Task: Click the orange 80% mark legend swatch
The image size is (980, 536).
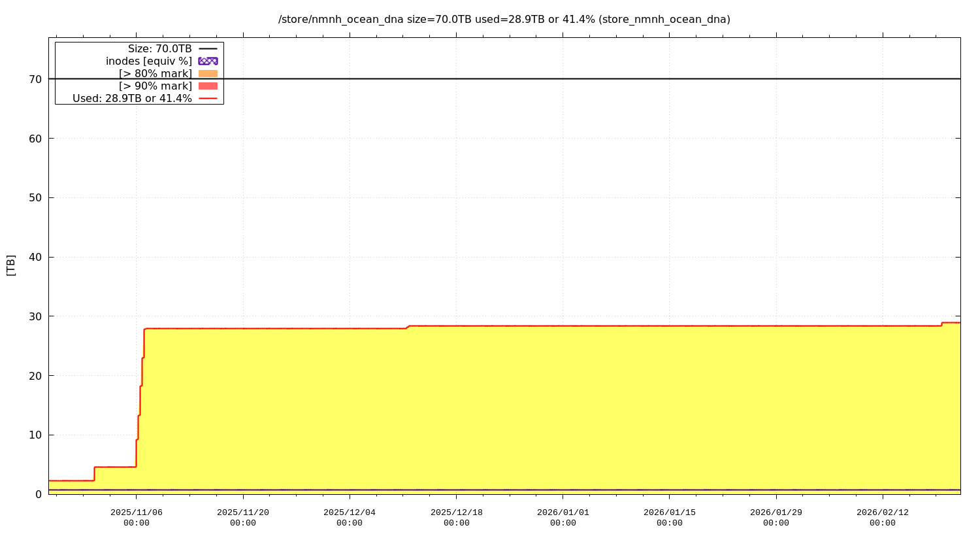Action: [208, 74]
